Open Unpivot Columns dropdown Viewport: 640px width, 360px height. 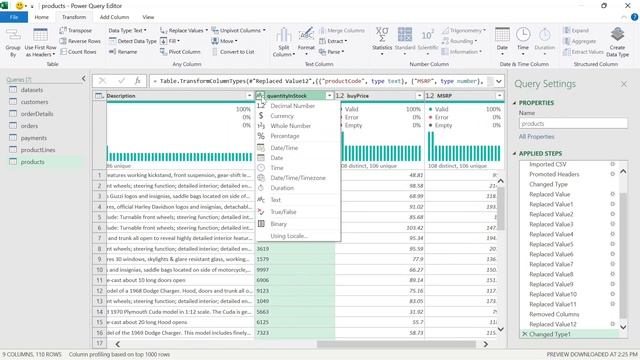coord(239,31)
